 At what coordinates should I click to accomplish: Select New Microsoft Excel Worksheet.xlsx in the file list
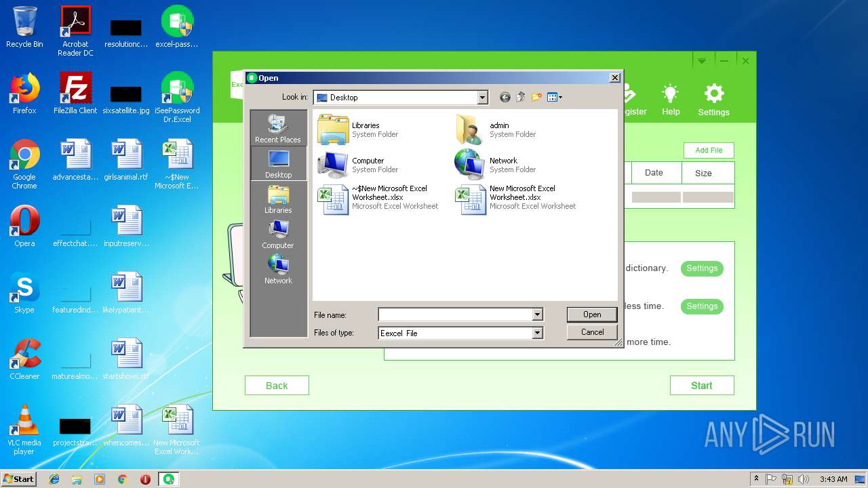pos(516,200)
